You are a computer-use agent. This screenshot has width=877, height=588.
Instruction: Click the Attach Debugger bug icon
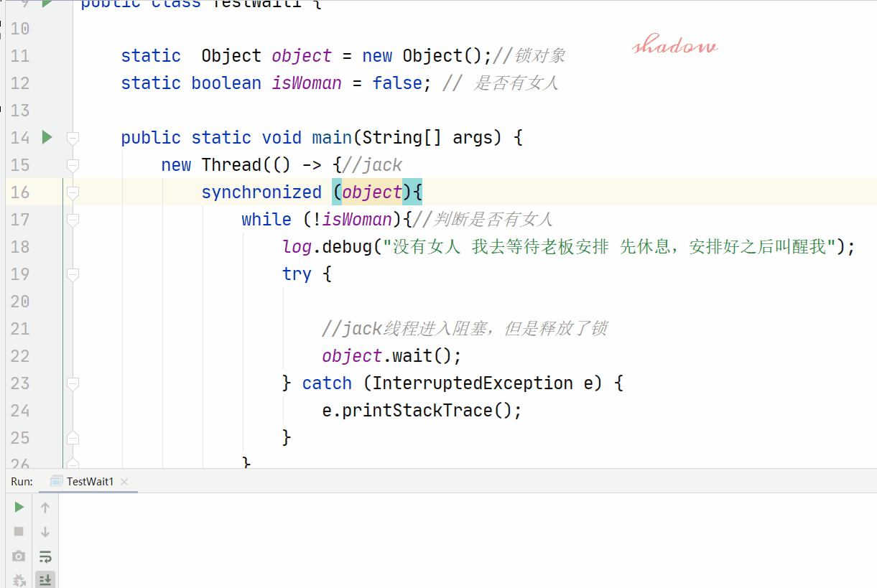(19, 579)
